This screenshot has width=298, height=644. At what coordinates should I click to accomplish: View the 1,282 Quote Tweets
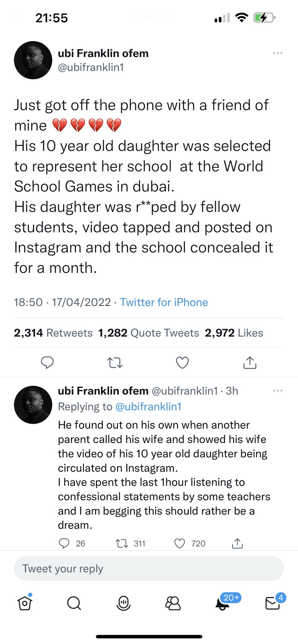click(149, 333)
